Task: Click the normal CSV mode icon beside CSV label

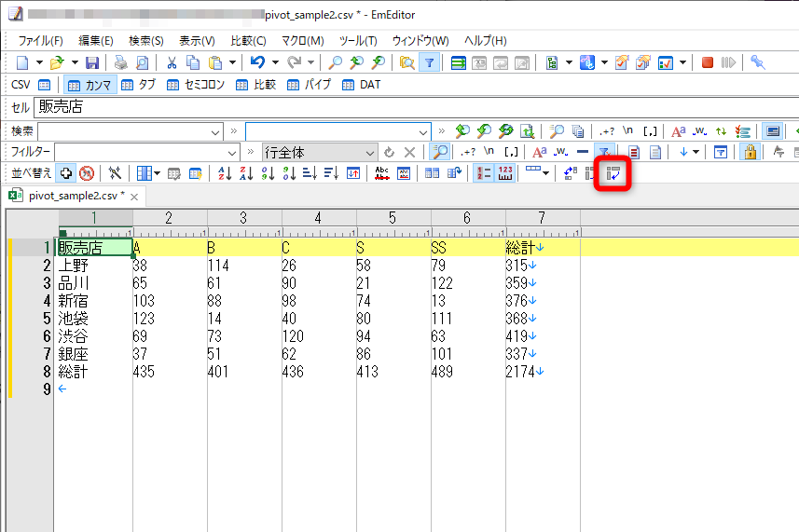Action: pos(45,85)
